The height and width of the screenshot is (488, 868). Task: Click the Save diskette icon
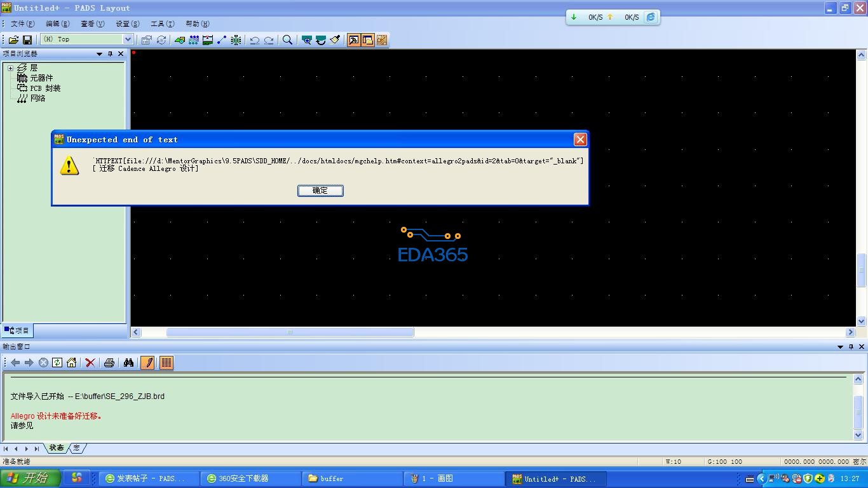pos(27,39)
